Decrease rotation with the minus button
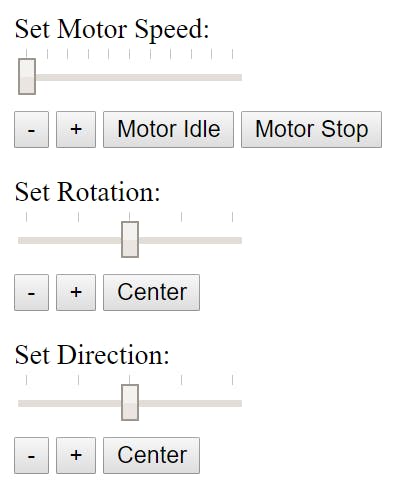 coord(31,292)
